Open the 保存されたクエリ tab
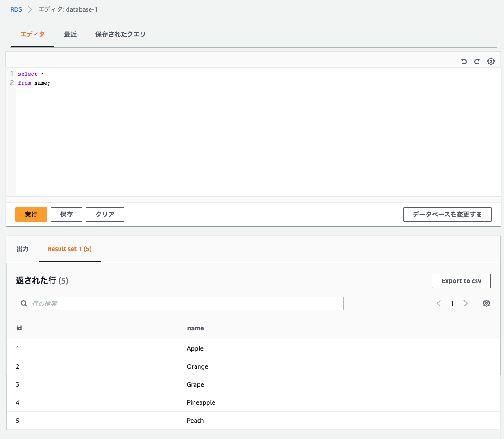 coord(120,34)
